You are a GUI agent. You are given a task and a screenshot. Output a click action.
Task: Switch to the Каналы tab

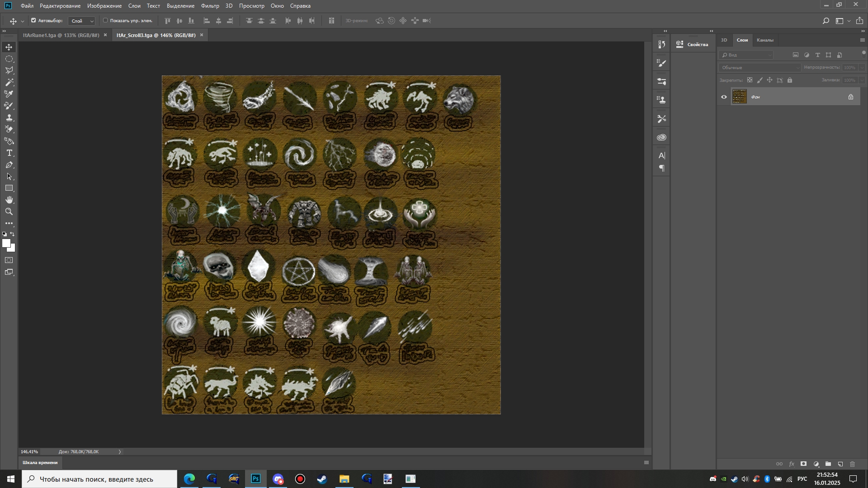coord(765,40)
